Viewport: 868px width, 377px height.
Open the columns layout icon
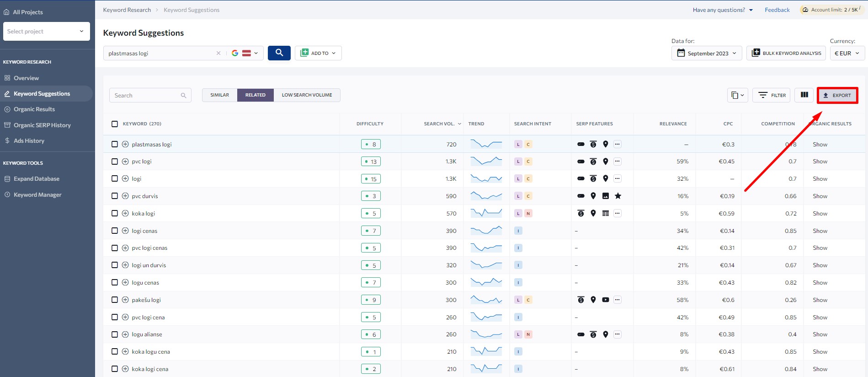[804, 95]
